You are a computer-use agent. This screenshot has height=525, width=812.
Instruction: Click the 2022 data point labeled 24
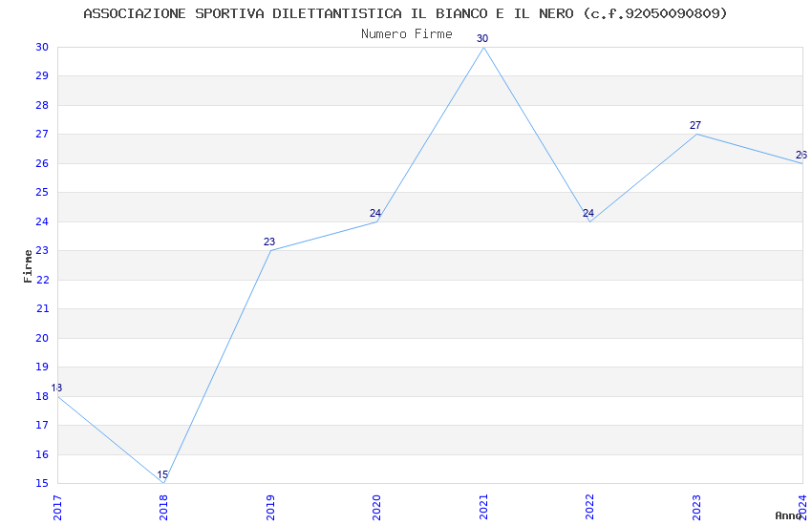tap(589, 221)
